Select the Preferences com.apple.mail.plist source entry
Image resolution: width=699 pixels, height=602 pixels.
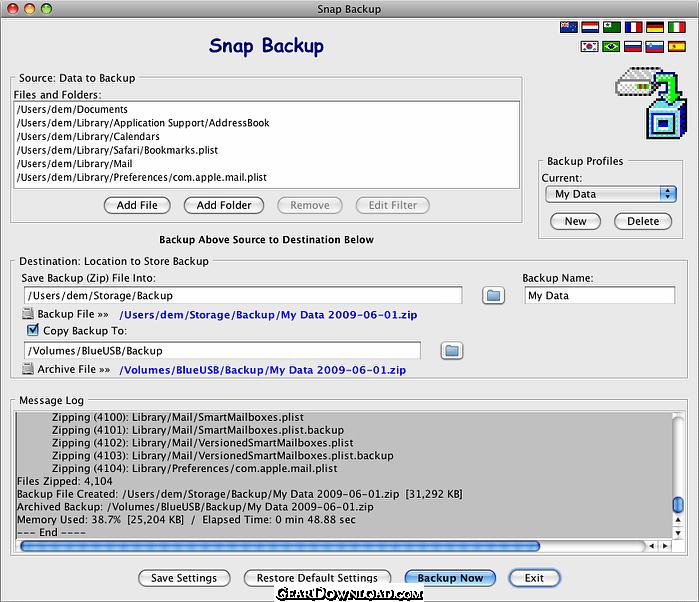pos(267,177)
